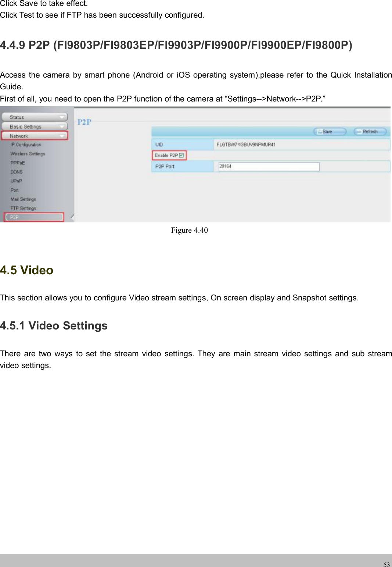
Task: Disable the Enable P2P checkbox
Action: click(182, 155)
